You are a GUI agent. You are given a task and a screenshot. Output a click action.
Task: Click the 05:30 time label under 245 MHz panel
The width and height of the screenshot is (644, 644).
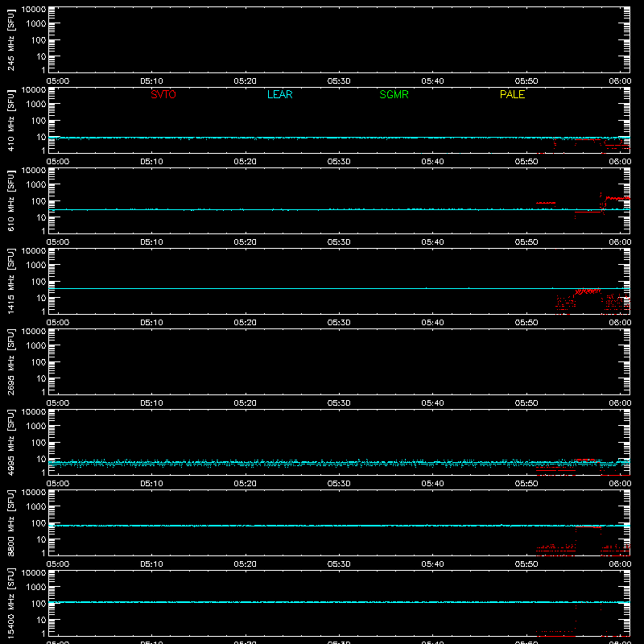point(339,81)
